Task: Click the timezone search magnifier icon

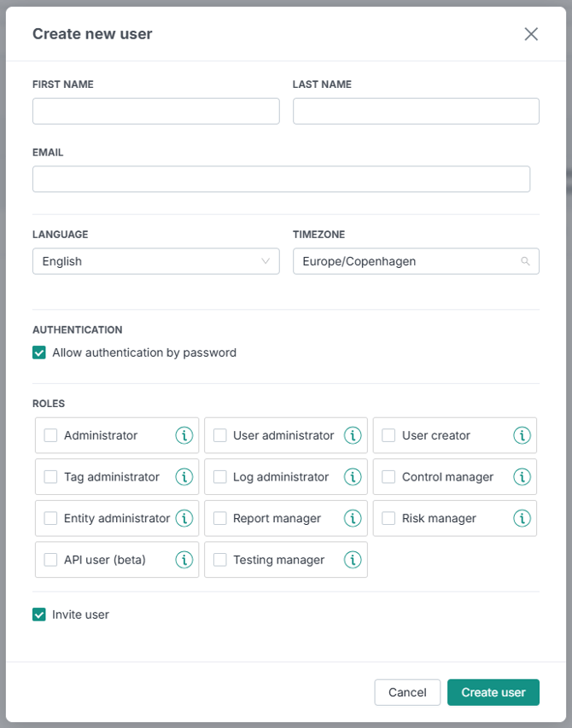Action: coord(525,261)
